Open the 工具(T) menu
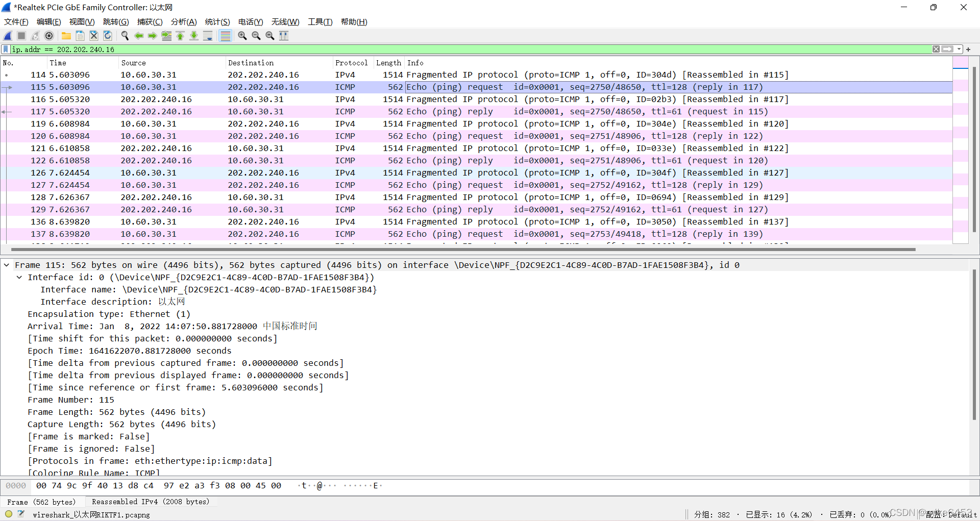 320,22
